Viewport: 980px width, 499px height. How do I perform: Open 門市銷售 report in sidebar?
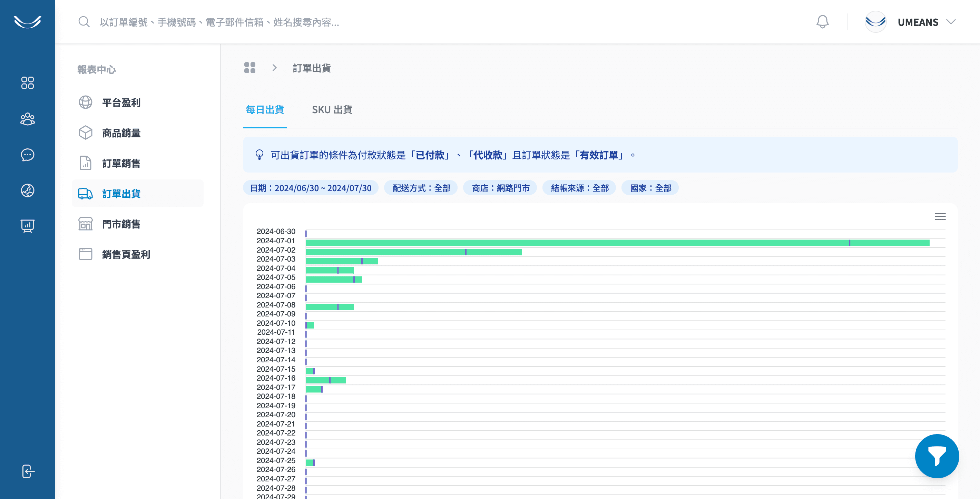coord(121,224)
